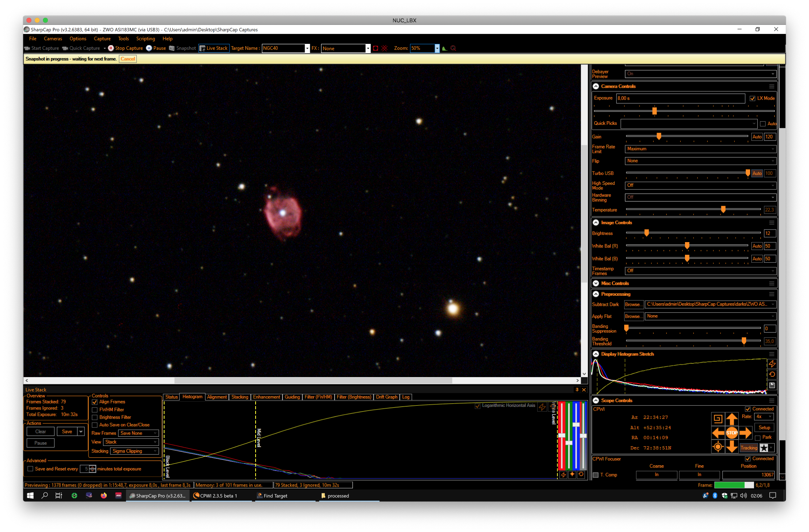
Task: Click the spiral search icon in Scope Controls
Action: 718,419
